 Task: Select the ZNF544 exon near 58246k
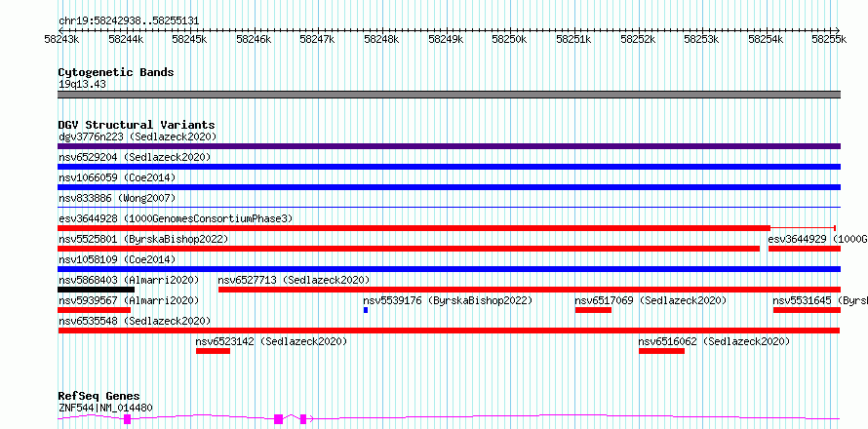click(279, 419)
